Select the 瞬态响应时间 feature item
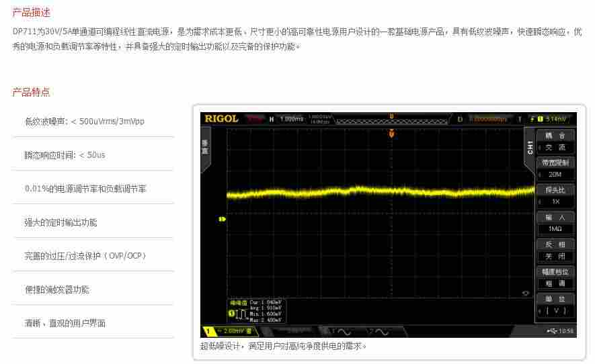Image resolution: width=595 pixels, height=364 pixels. 65,155
